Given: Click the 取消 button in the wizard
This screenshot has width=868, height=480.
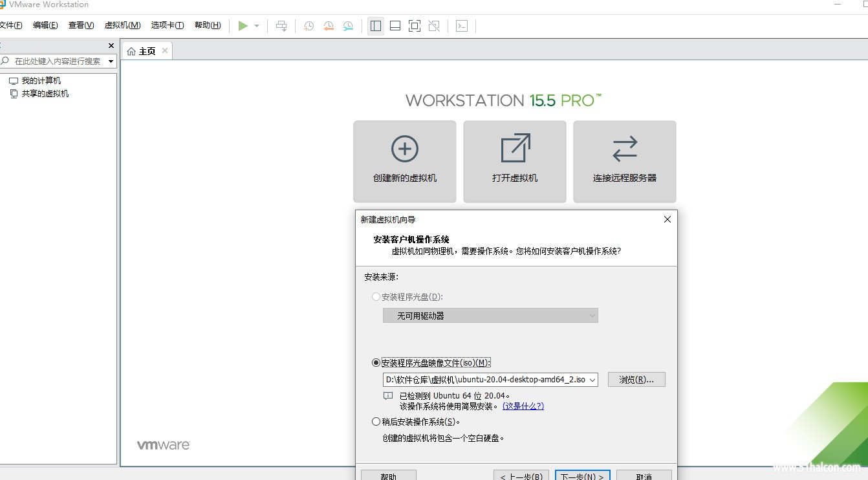Looking at the screenshot, I should (x=644, y=476).
